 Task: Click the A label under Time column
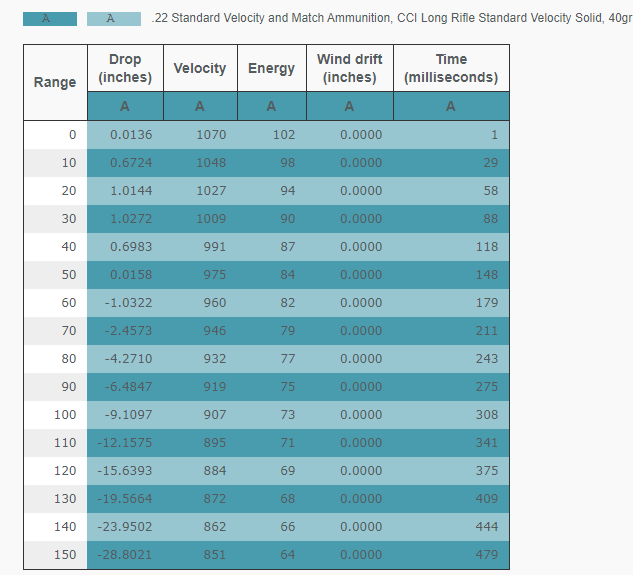450,106
